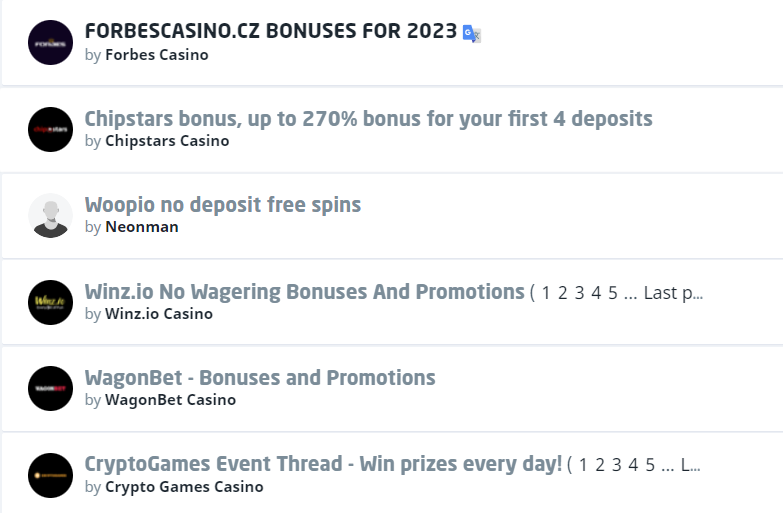This screenshot has height=513, width=783.
Task: Open the Winz.io No Wagering Bonuses thread
Action: click(304, 292)
